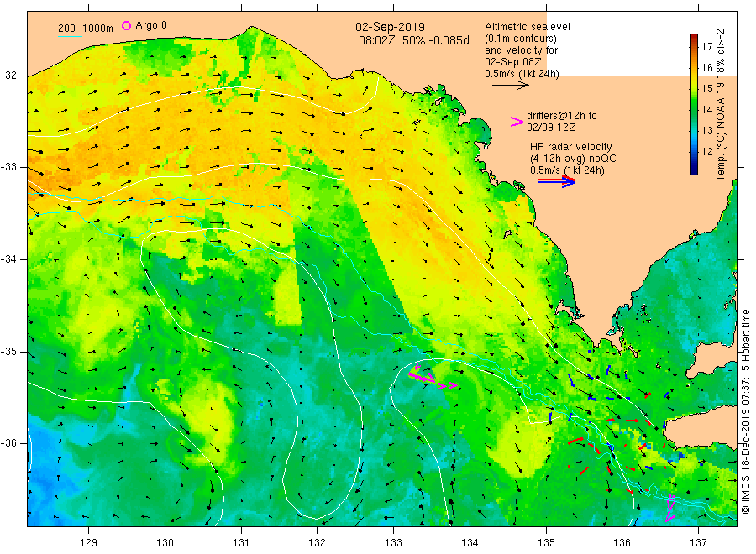Click the magenta drifter track near 133.5E
The width and height of the screenshot is (756, 554).
pos(433,377)
